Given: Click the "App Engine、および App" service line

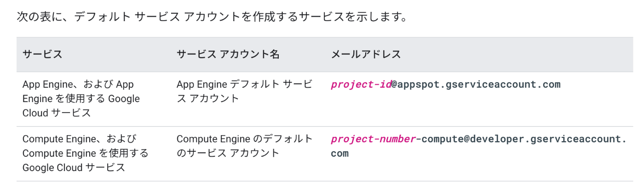Looking at the screenshot, I should coord(78,85).
